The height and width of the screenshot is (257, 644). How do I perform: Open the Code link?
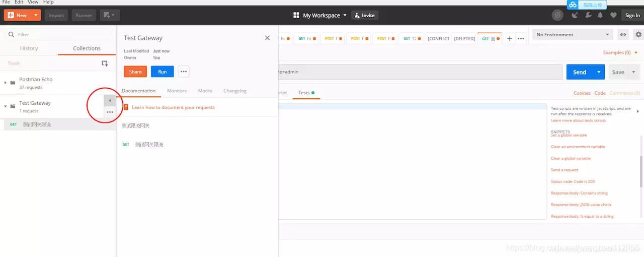(600, 93)
